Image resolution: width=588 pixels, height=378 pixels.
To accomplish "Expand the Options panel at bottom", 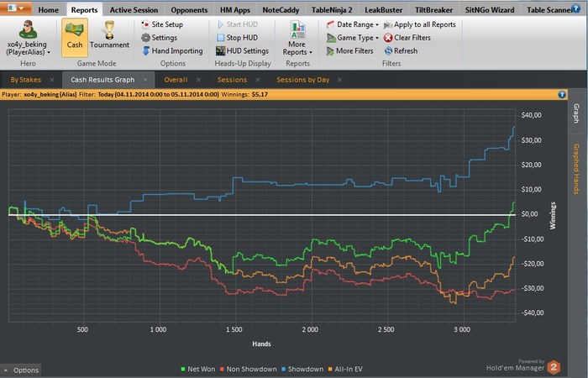I will [21, 370].
